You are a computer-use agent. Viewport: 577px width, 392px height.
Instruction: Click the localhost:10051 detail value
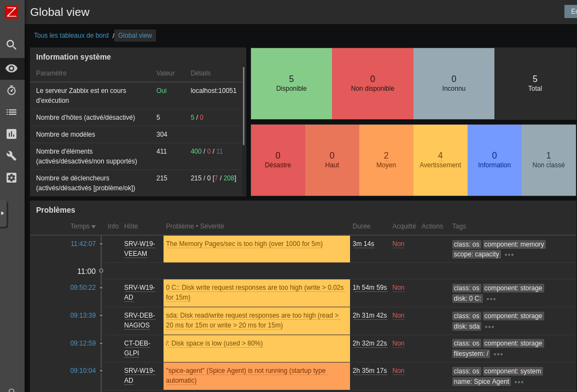tap(213, 90)
